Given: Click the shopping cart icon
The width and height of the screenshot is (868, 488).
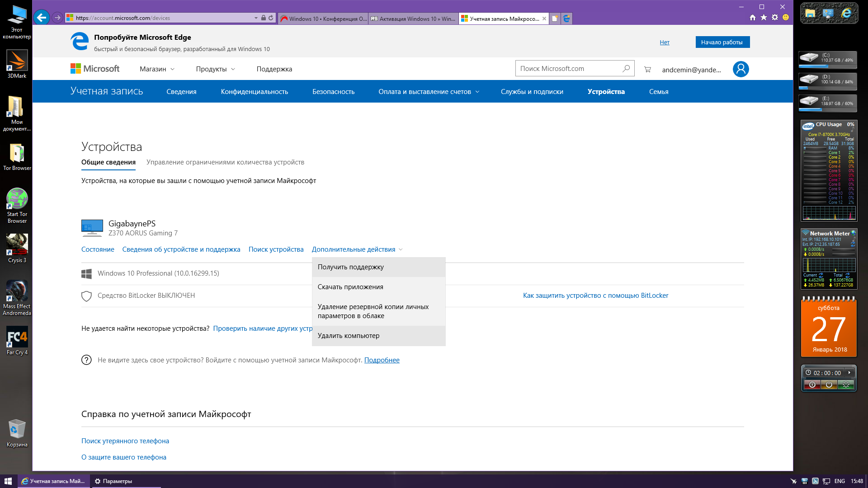Looking at the screenshot, I should pyautogui.click(x=647, y=69).
